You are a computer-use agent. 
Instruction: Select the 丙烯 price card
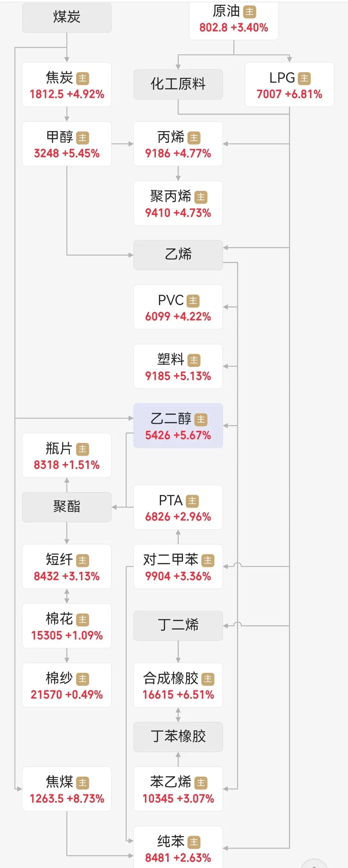[178, 144]
